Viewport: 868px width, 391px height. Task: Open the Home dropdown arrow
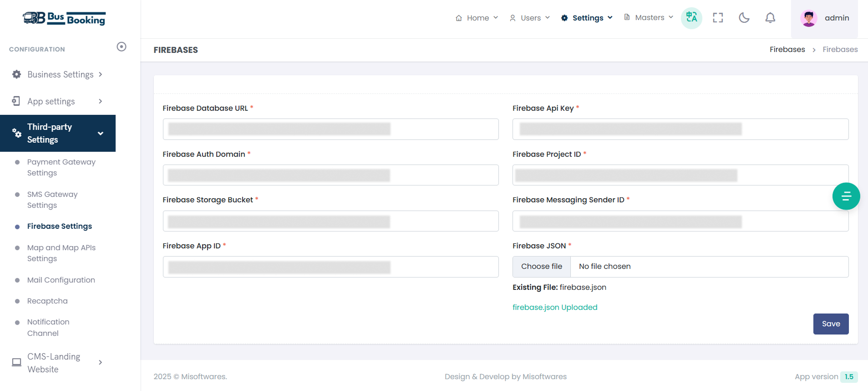[496, 18]
